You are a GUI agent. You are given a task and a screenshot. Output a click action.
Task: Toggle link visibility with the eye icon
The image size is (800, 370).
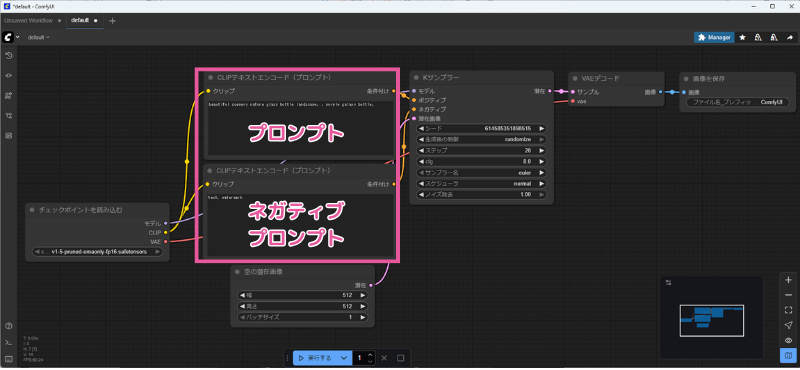788,340
